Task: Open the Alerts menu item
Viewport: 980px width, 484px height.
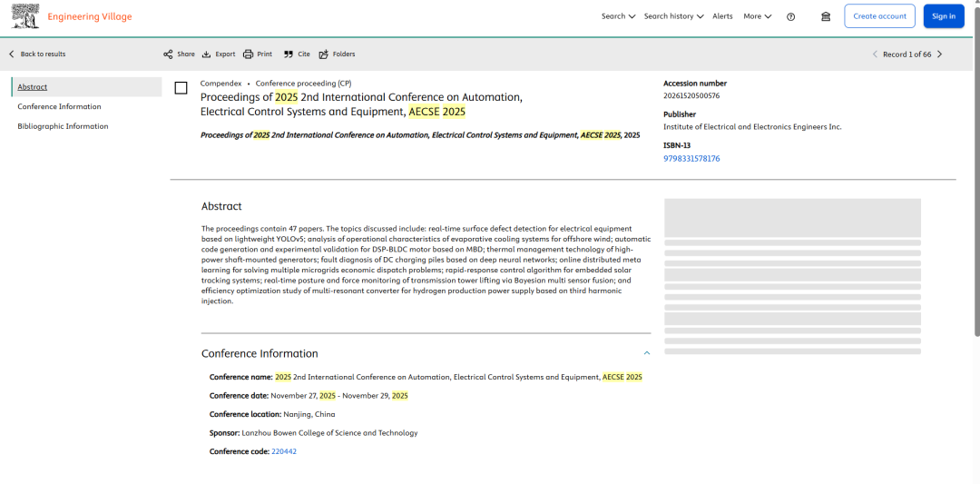Action: point(722,16)
